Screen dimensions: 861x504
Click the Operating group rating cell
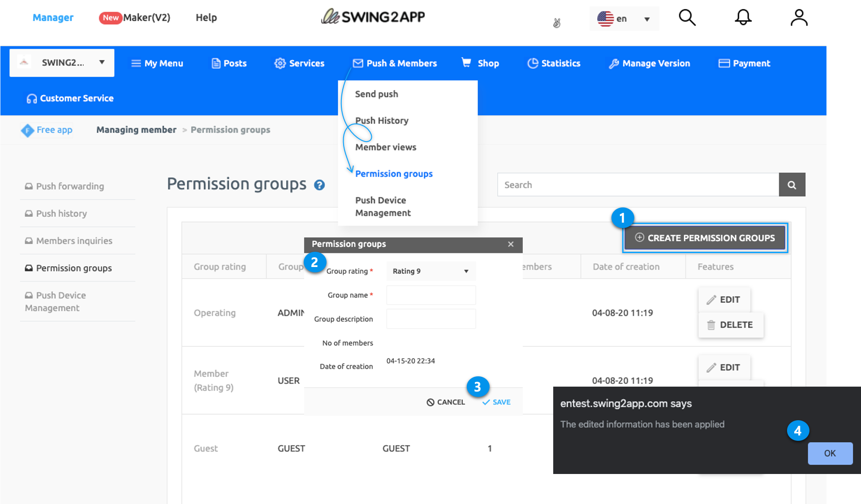(215, 313)
